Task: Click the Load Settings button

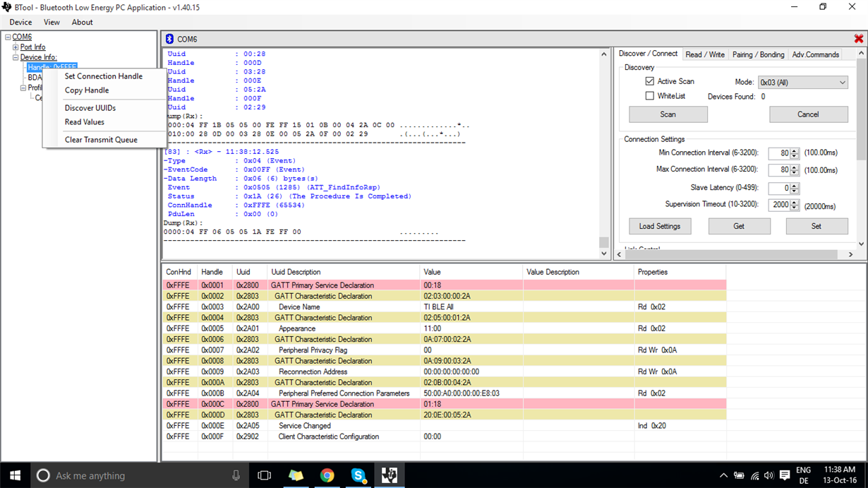Action: click(x=660, y=226)
